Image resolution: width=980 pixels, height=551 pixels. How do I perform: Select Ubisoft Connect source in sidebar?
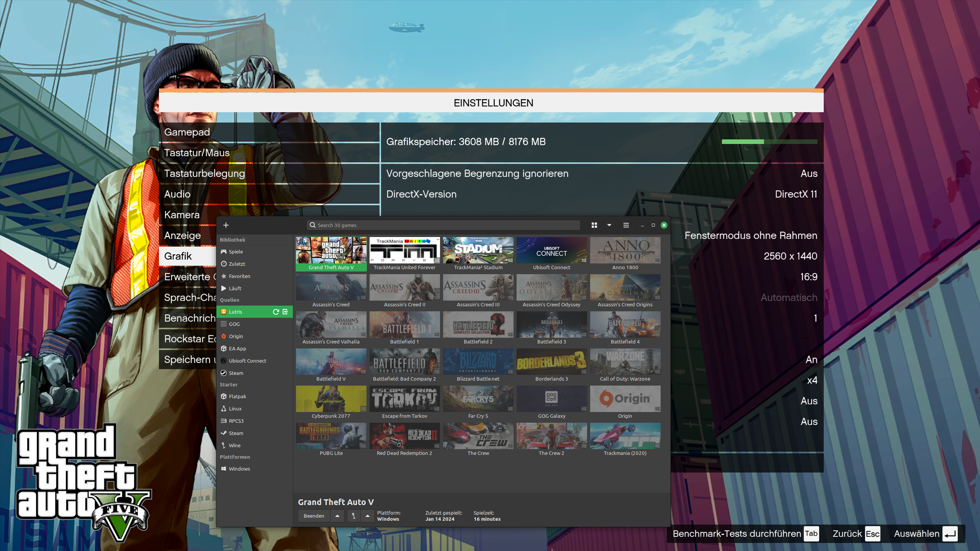247,361
